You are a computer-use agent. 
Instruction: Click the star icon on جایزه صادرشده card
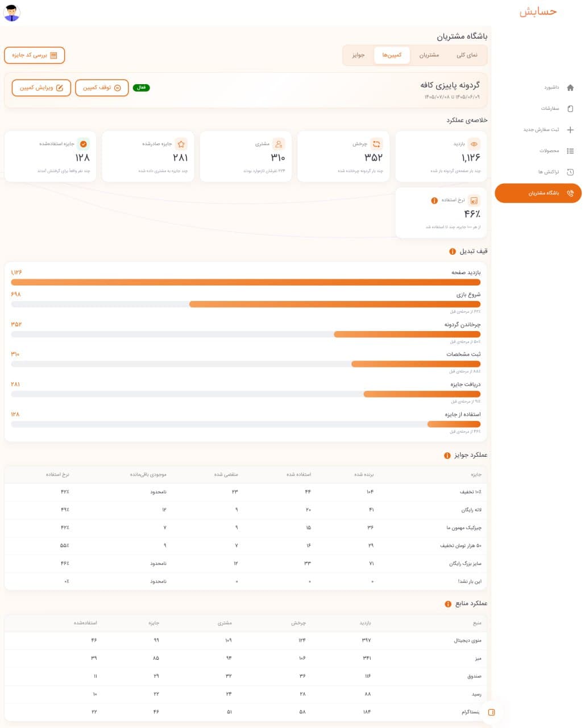click(181, 144)
